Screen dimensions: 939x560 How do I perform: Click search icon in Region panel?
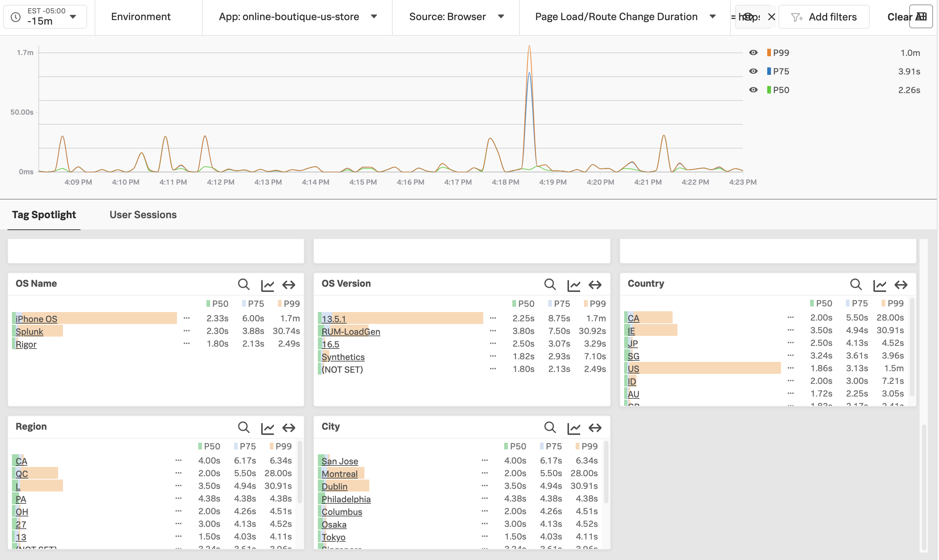point(244,427)
